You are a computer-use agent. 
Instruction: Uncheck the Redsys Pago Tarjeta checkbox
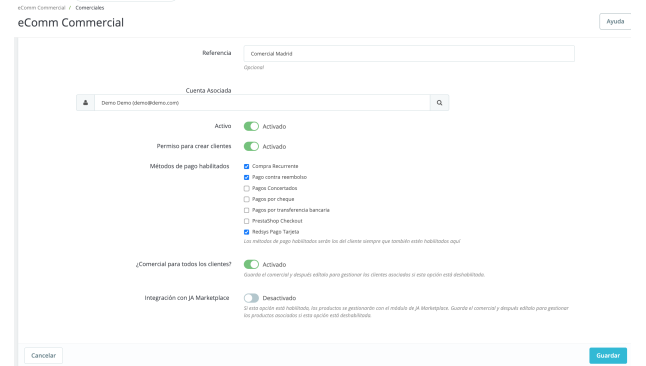point(246,232)
